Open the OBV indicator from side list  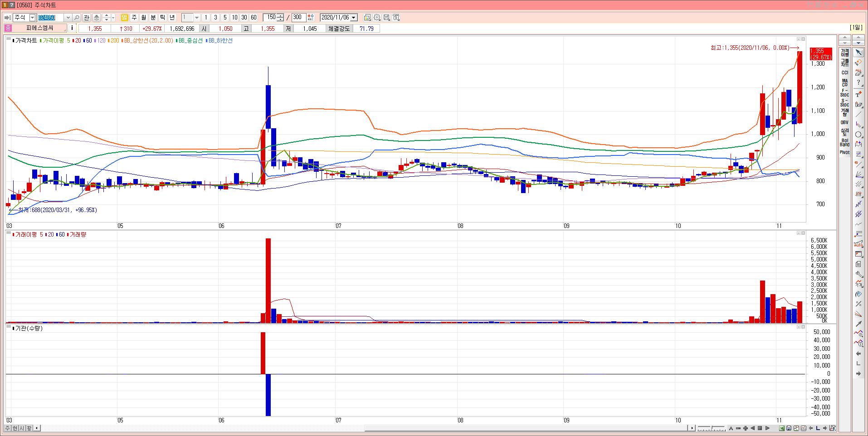tap(844, 122)
